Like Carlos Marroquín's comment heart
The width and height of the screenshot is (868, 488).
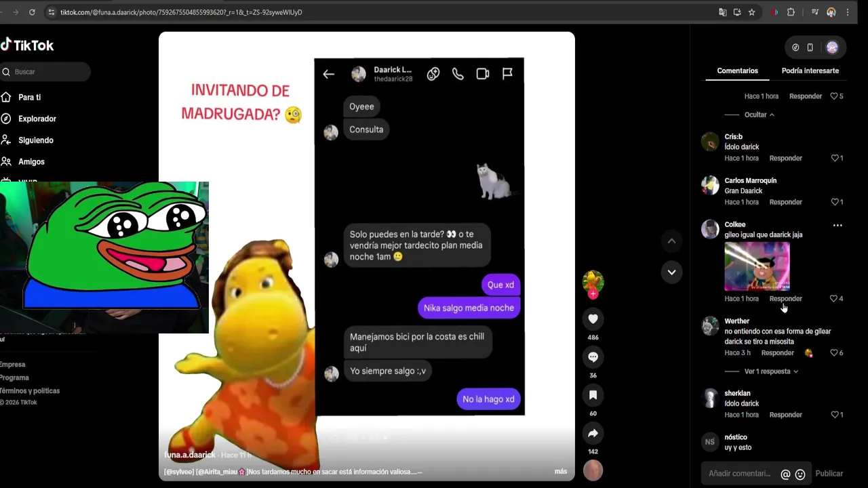[835, 202]
